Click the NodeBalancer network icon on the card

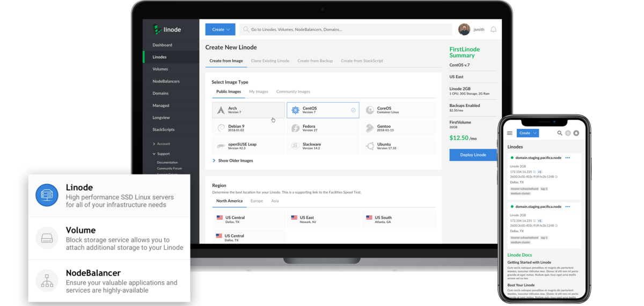point(47,281)
